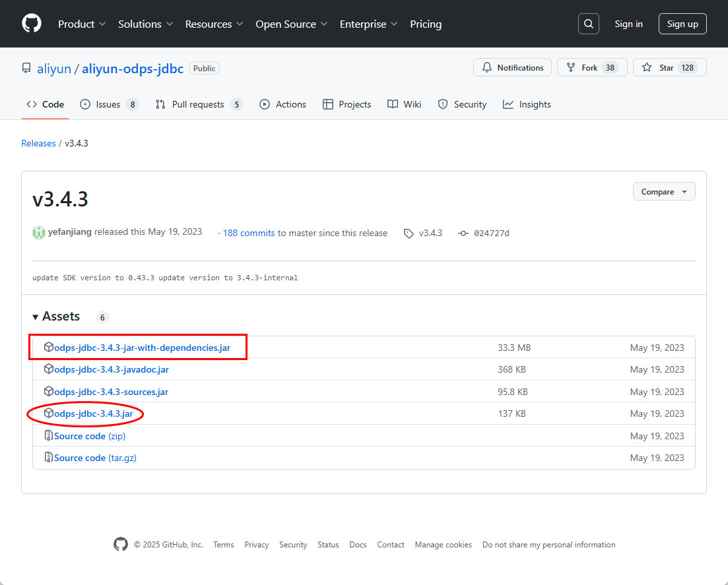The image size is (728, 585).
Task: Open the footer Contact link
Action: [391, 545]
